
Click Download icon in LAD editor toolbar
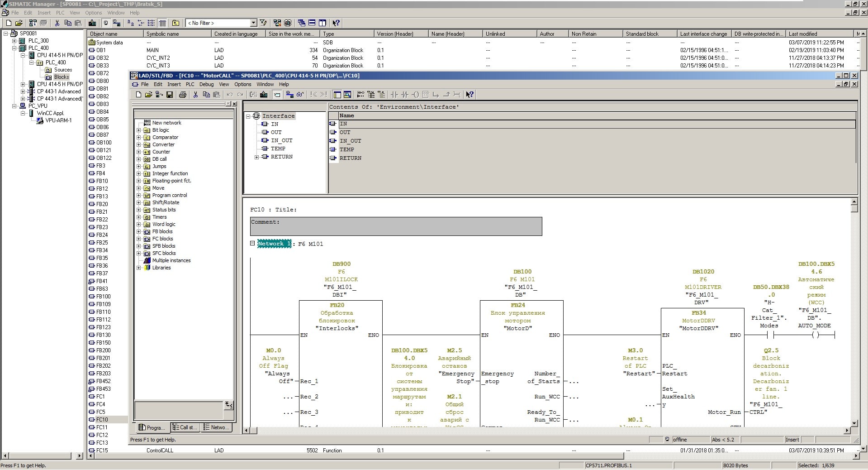[264, 95]
